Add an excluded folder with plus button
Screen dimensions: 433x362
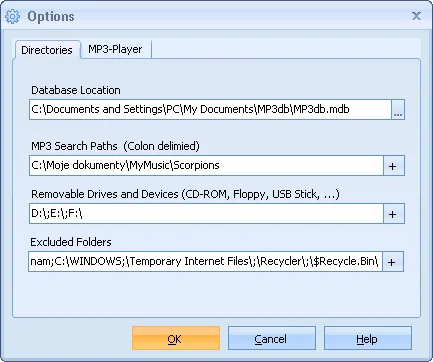pyautogui.click(x=393, y=262)
